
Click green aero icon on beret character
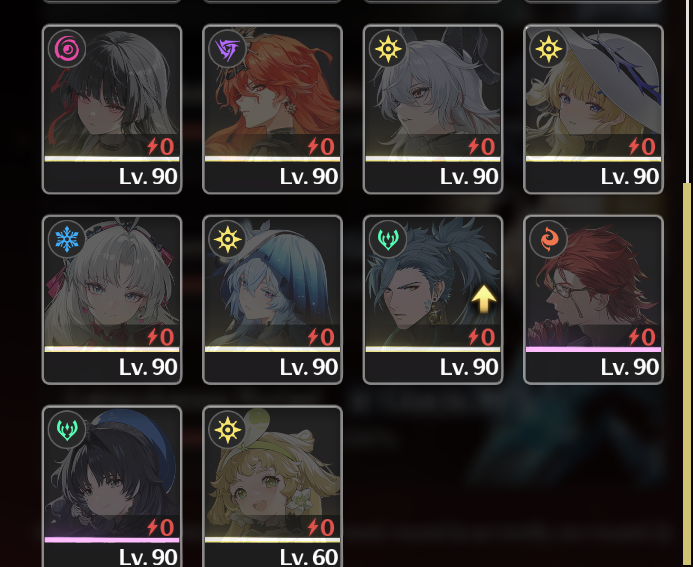click(x=67, y=430)
